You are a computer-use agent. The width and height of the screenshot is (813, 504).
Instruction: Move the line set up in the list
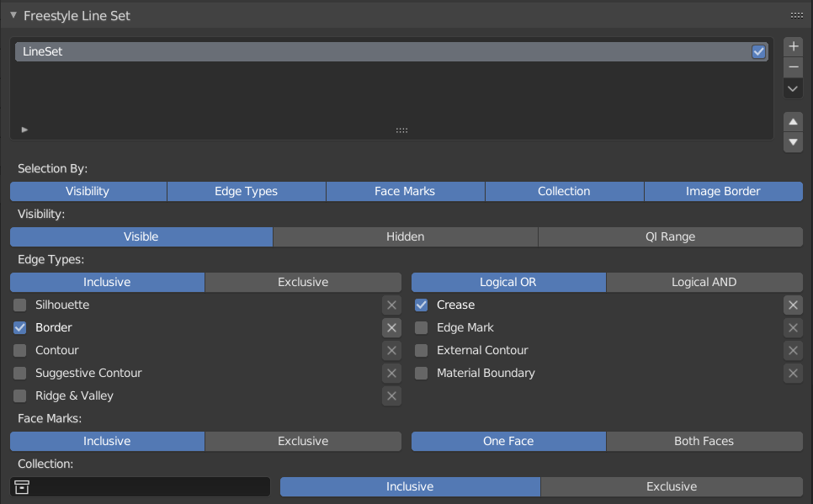793,121
